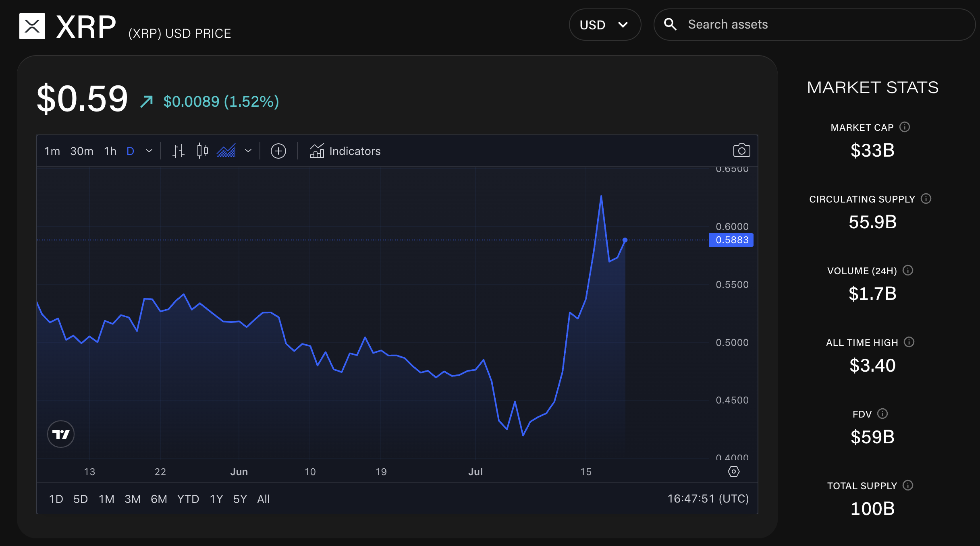Click the Volume (24H) info icon

(x=908, y=271)
